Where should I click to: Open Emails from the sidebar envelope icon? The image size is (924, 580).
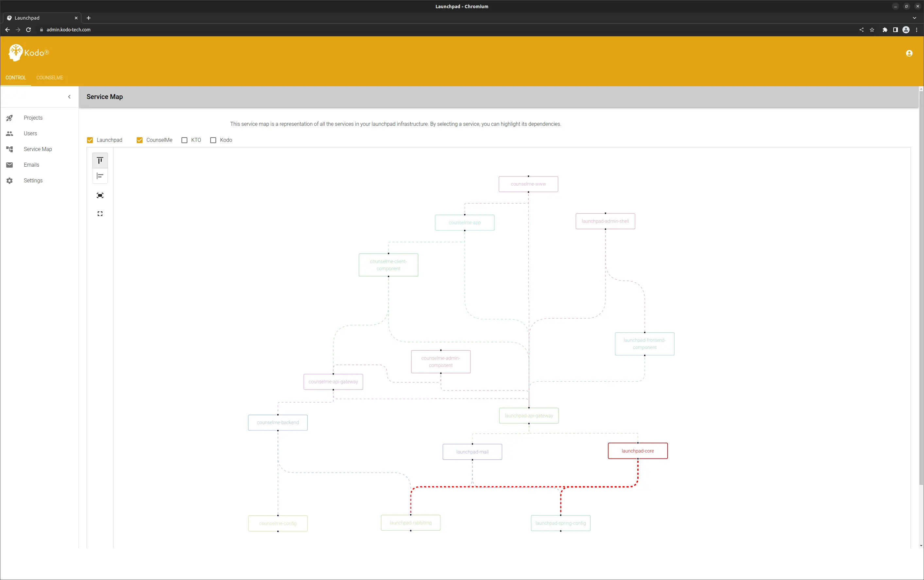point(9,165)
